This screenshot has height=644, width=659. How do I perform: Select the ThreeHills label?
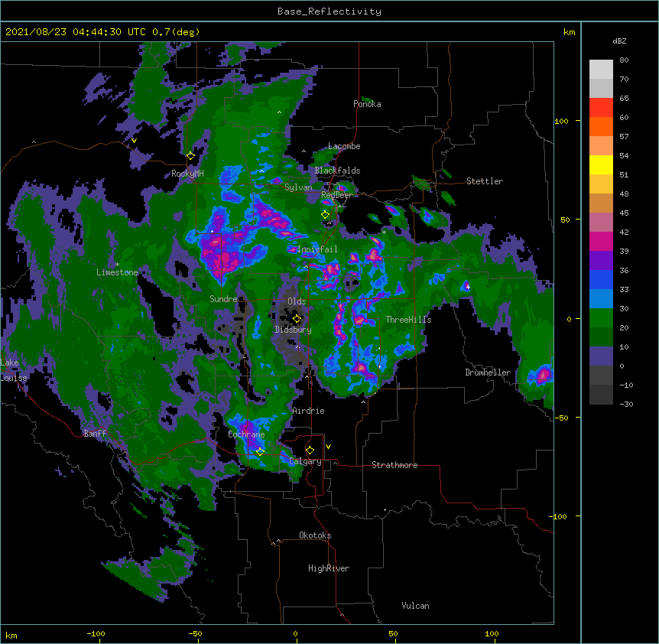408,320
